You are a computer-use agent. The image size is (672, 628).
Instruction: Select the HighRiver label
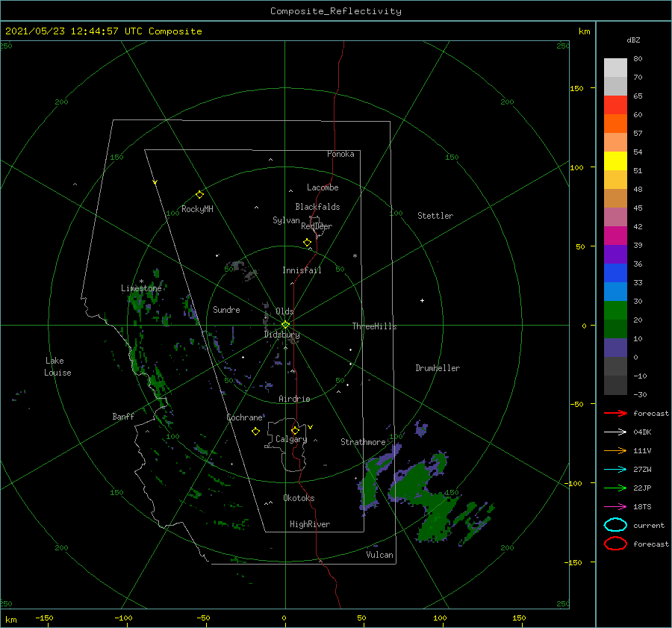tap(310, 524)
